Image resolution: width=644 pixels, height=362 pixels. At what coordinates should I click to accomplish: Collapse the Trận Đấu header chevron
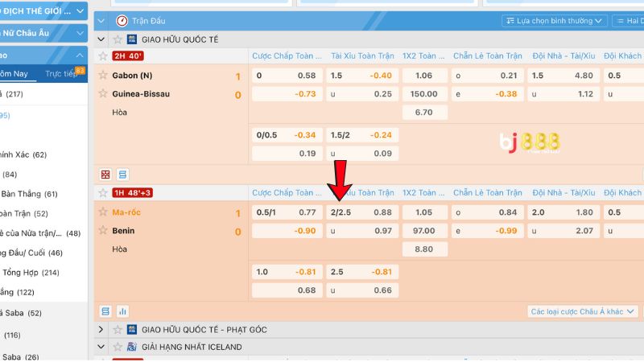click(x=101, y=21)
